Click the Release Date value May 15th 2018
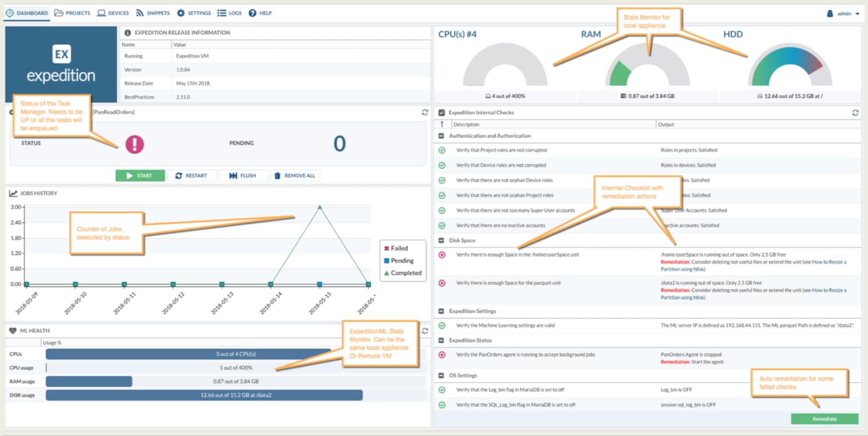This screenshot has width=868, height=436. (x=193, y=83)
